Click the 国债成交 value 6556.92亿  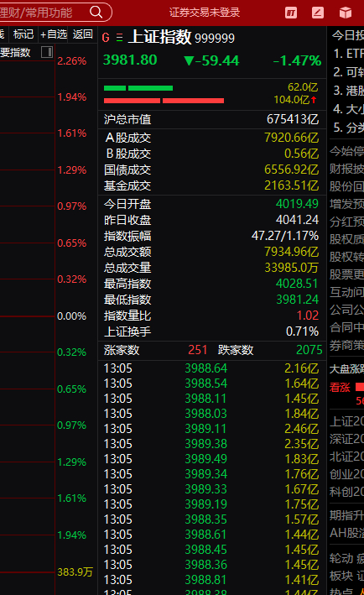tap(291, 170)
